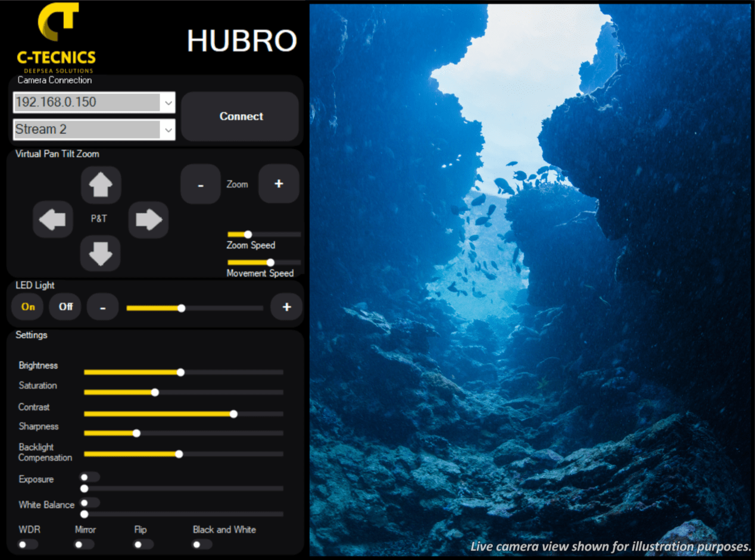Turn on Black and White mode
755x560 pixels.
[x=202, y=544]
